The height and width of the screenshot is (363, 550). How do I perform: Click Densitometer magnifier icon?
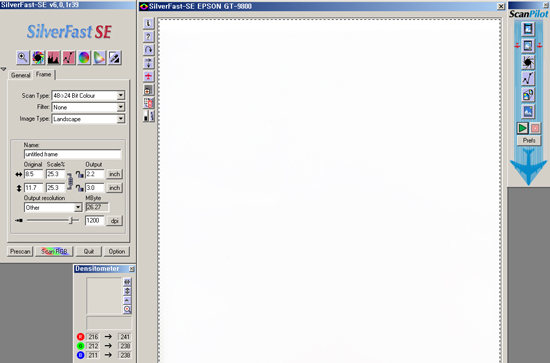[127, 309]
